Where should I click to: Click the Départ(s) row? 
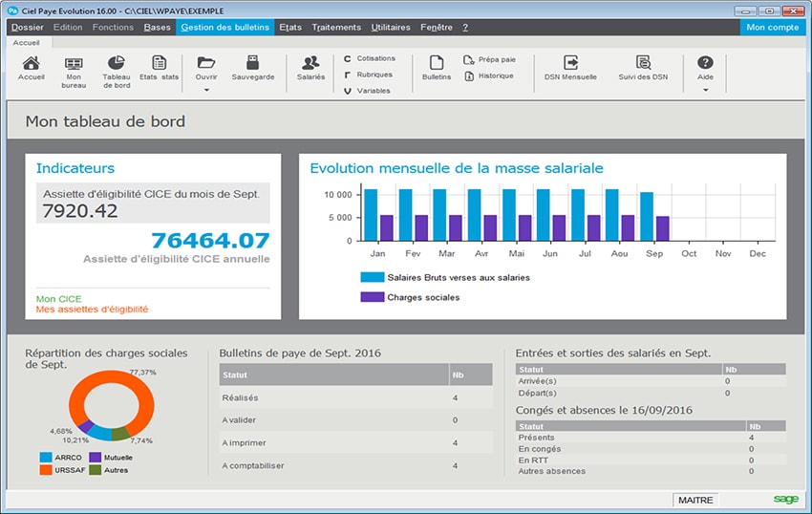pyautogui.click(x=651, y=393)
